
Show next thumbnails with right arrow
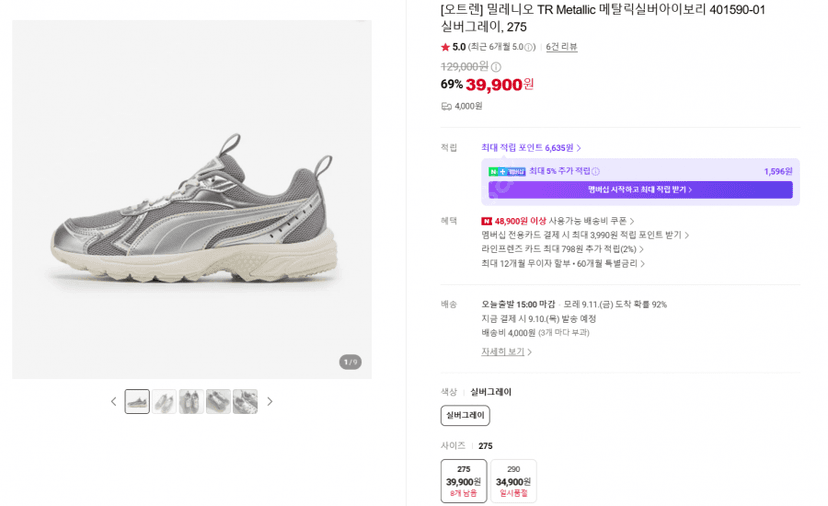tap(270, 401)
